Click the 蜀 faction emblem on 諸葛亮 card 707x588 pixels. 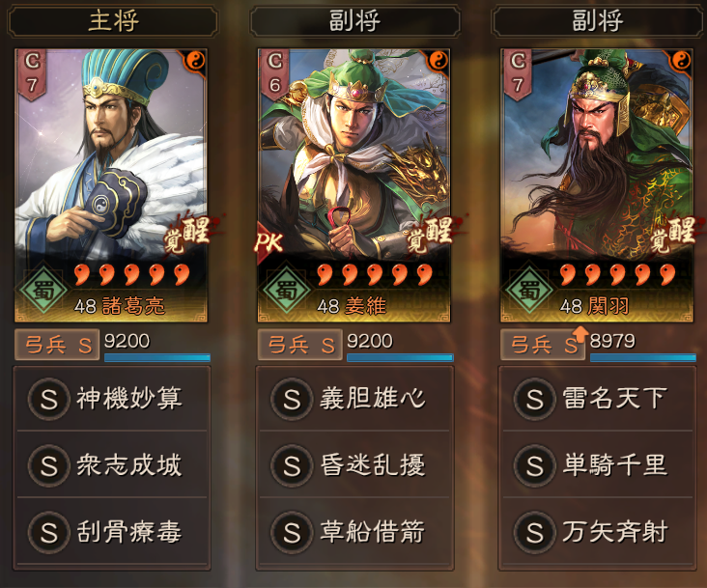click(43, 290)
